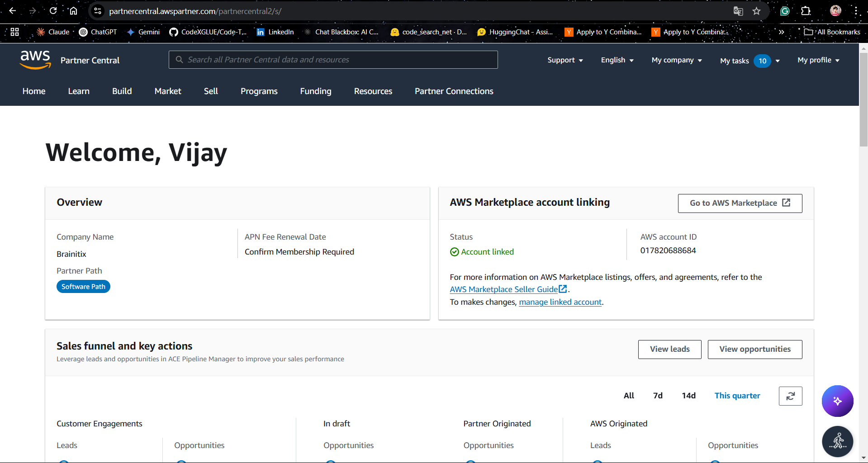The width and height of the screenshot is (868, 463).
Task: Bookmark this page with the star icon
Action: 756,11
